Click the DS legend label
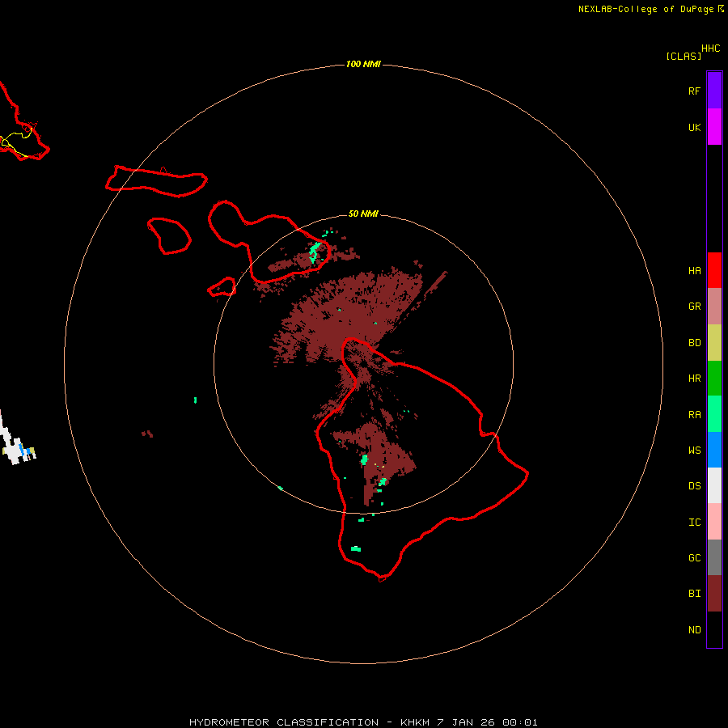This screenshot has width=728, height=728. [x=694, y=486]
